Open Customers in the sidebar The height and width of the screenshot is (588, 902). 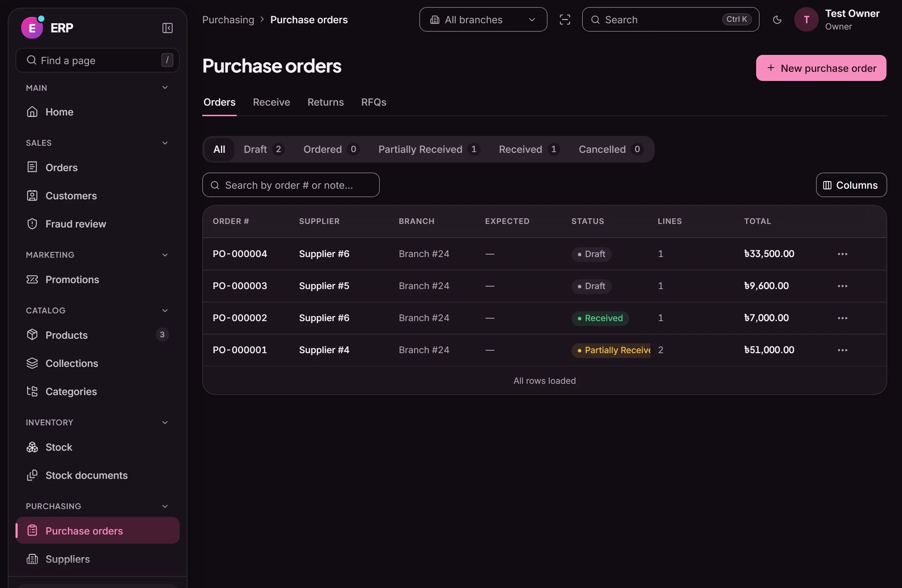[97, 196]
